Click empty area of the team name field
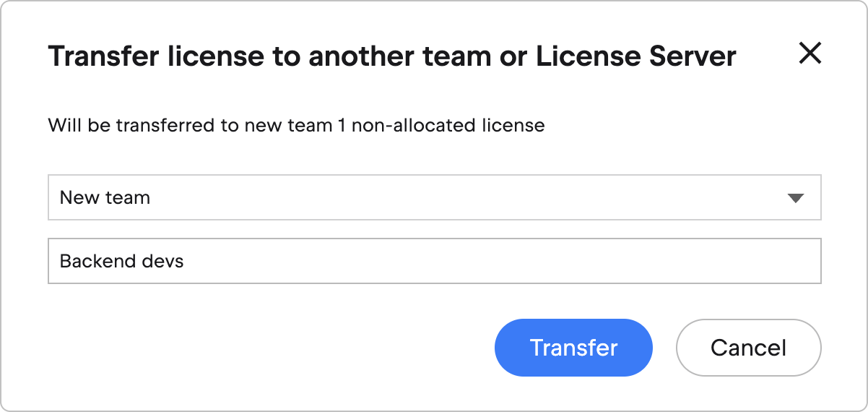The width and height of the screenshot is (868, 412). coord(505,261)
